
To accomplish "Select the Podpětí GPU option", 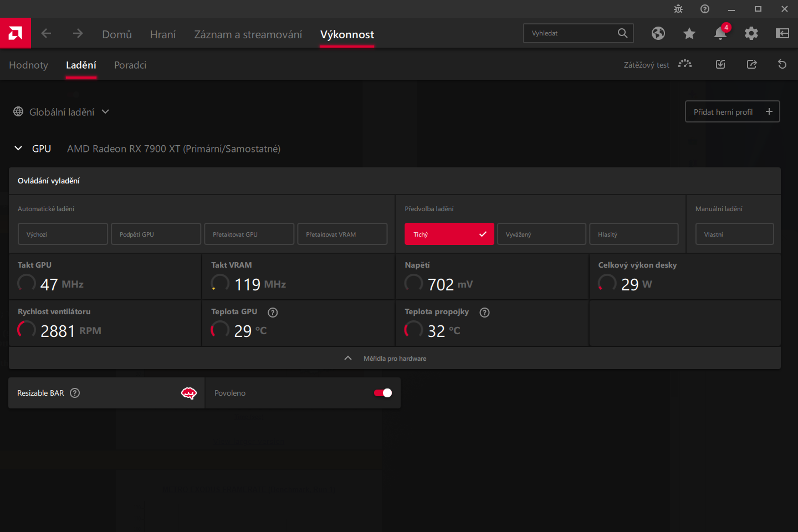I will 156,234.
